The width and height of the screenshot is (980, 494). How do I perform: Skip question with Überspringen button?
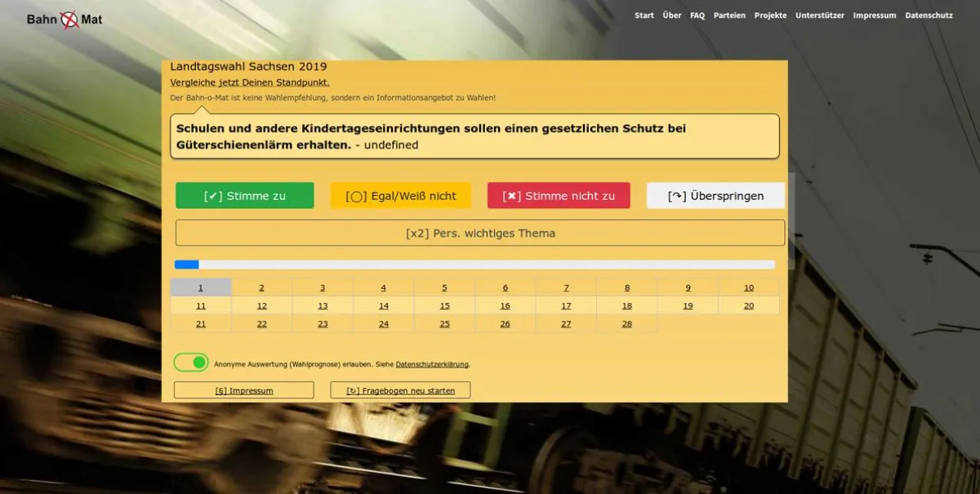(x=715, y=196)
